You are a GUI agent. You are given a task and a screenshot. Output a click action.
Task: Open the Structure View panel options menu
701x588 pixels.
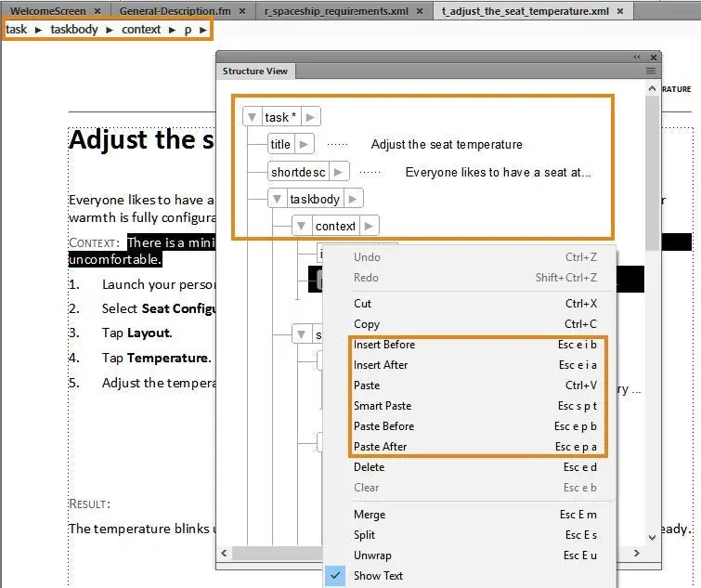coord(651,71)
